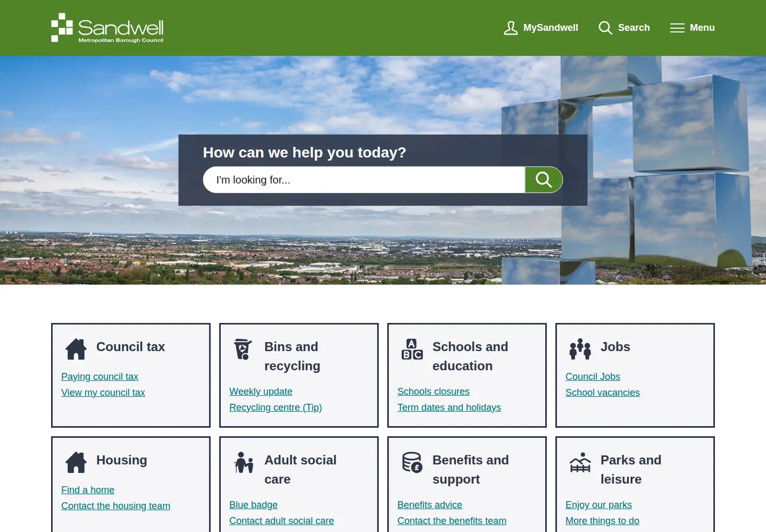Open Schools closures link
This screenshot has height=532, width=766.
coord(434,392)
